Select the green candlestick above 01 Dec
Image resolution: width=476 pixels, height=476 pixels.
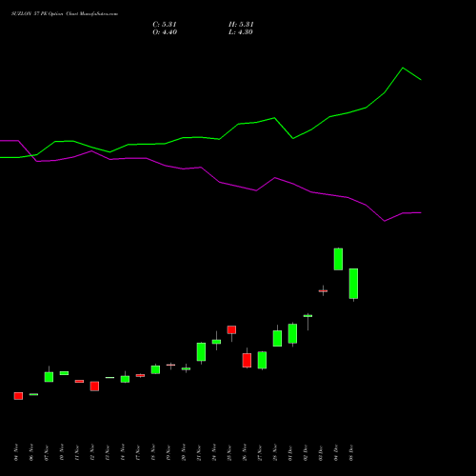pyautogui.click(x=292, y=333)
